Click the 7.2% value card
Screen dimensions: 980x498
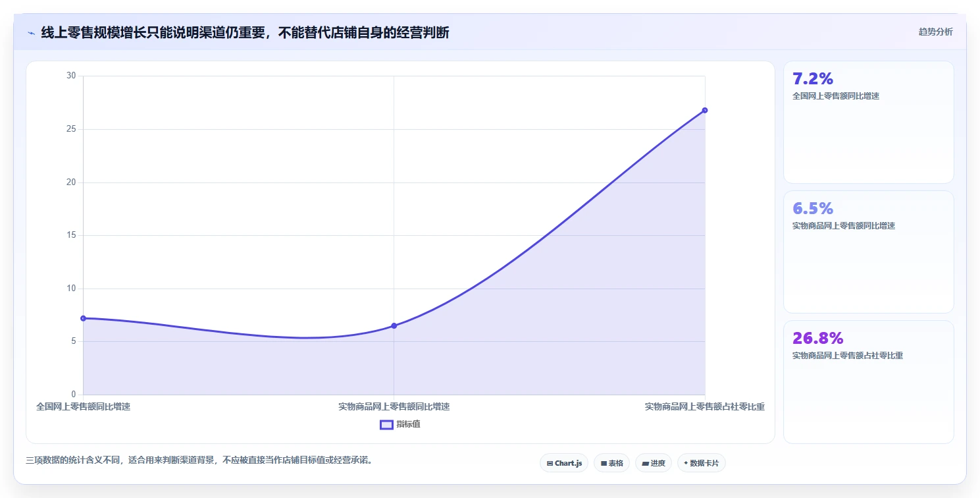click(868, 122)
